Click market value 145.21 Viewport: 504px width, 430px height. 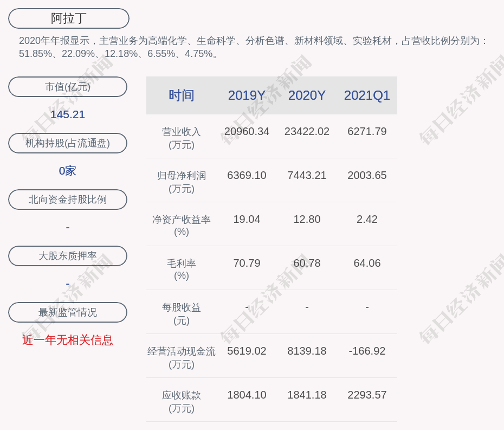pyautogui.click(x=68, y=114)
